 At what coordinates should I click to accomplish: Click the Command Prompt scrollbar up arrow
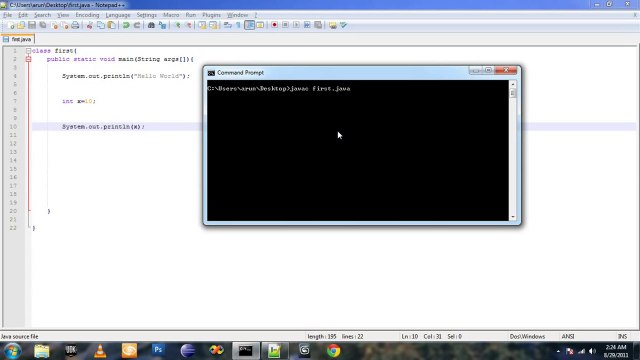point(513,84)
